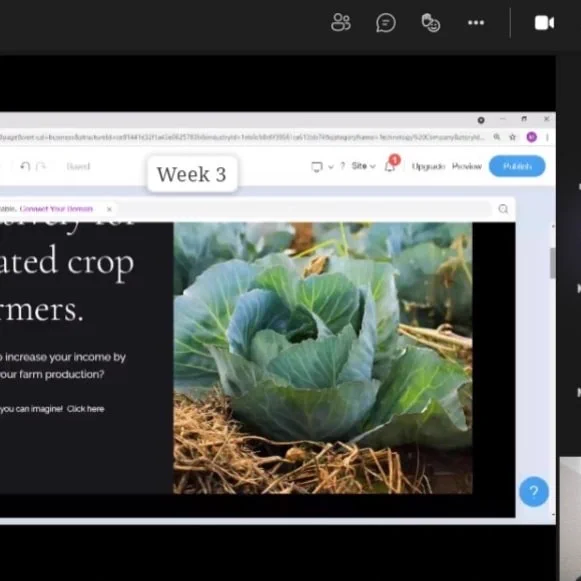Open the meeting chat panel
Viewport: 581px width, 581px height.
(x=386, y=23)
